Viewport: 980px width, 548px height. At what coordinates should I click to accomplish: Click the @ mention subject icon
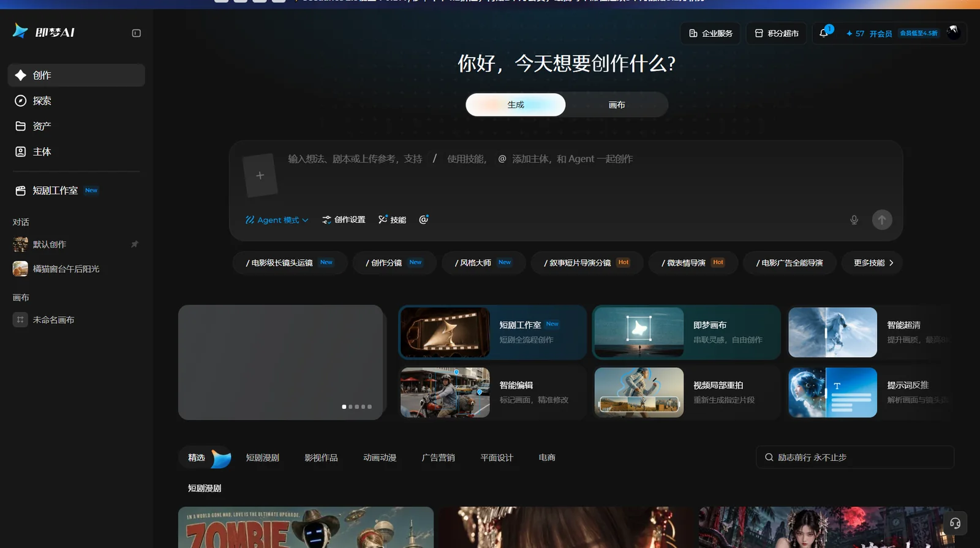423,219
